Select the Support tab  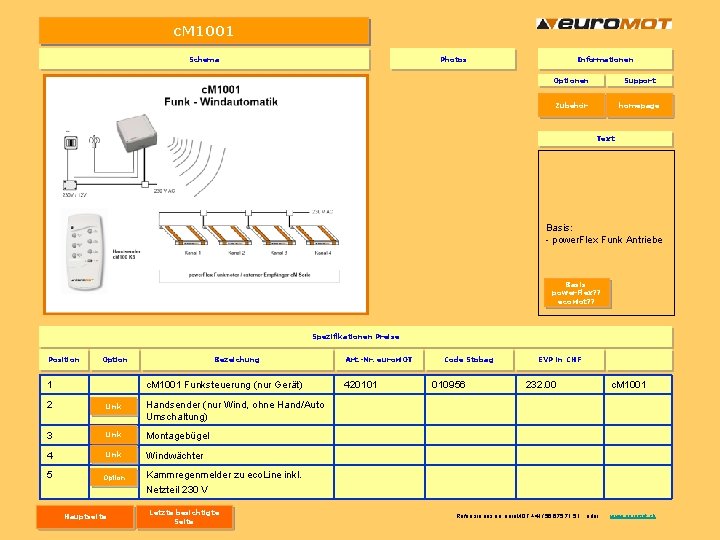[640, 80]
